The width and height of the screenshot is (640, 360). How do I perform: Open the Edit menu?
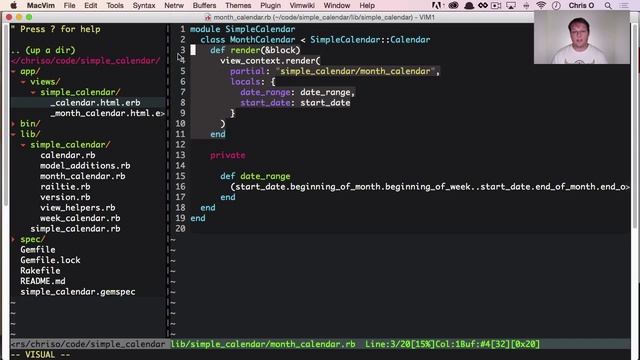coord(91,5)
